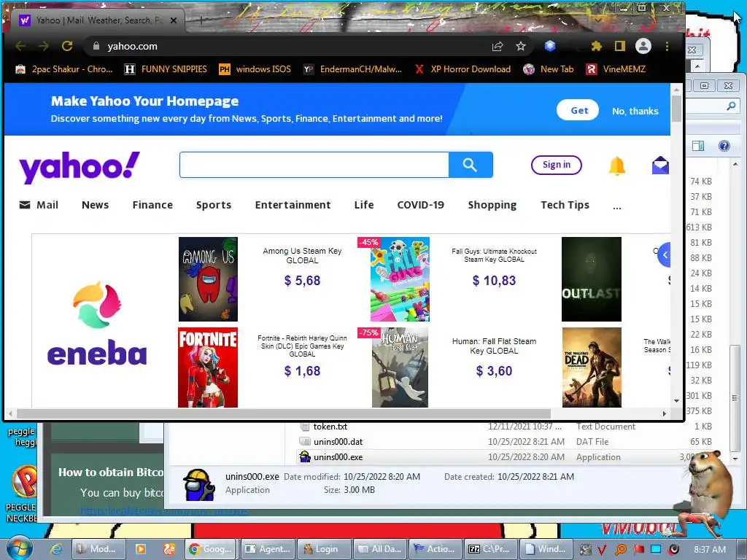Dismiss banner with No, thanks

click(635, 111)
